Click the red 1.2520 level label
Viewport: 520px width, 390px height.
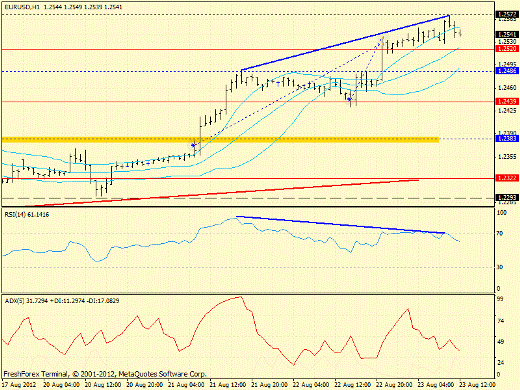coord(507,49)
